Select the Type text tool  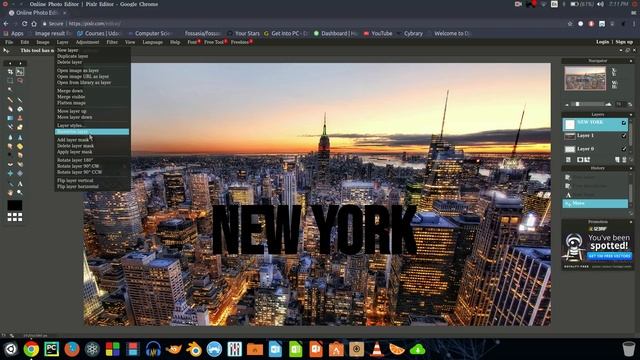click(x=20, y=184)
